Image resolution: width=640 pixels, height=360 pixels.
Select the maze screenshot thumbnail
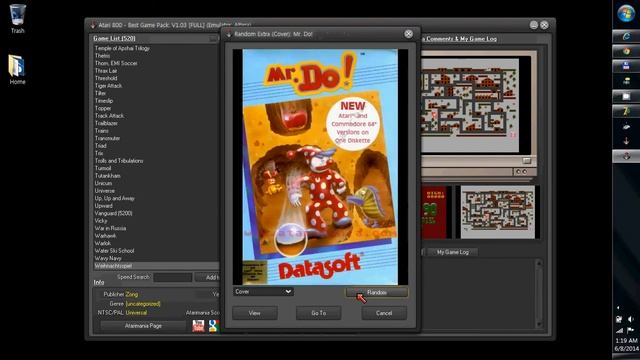tap(498, 212)
